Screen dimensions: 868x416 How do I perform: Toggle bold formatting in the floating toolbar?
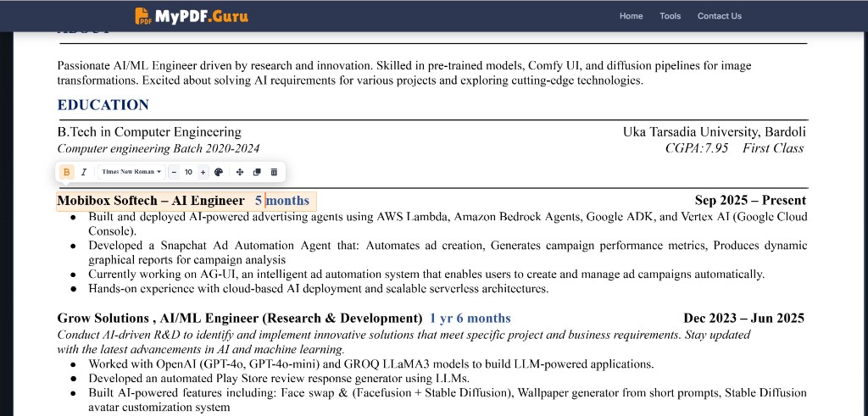(x=66, y=172)
